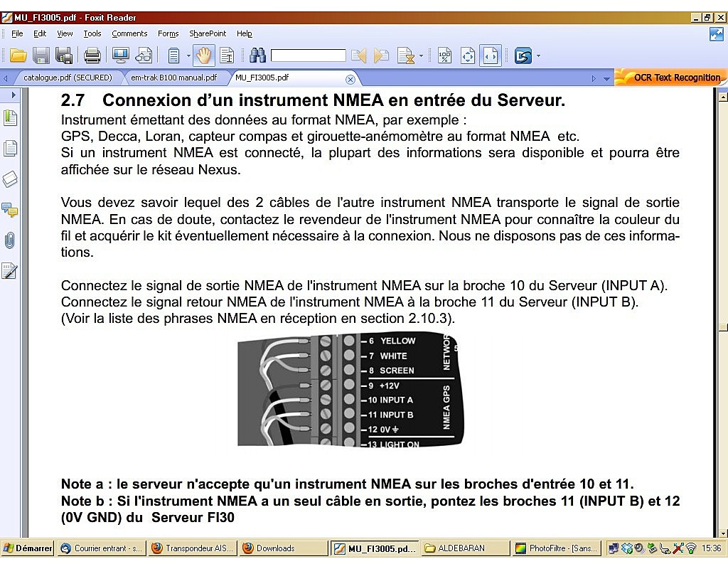Click the Fit Page icon
This screenshot has width=728, height=569.
tap(468, 56)
